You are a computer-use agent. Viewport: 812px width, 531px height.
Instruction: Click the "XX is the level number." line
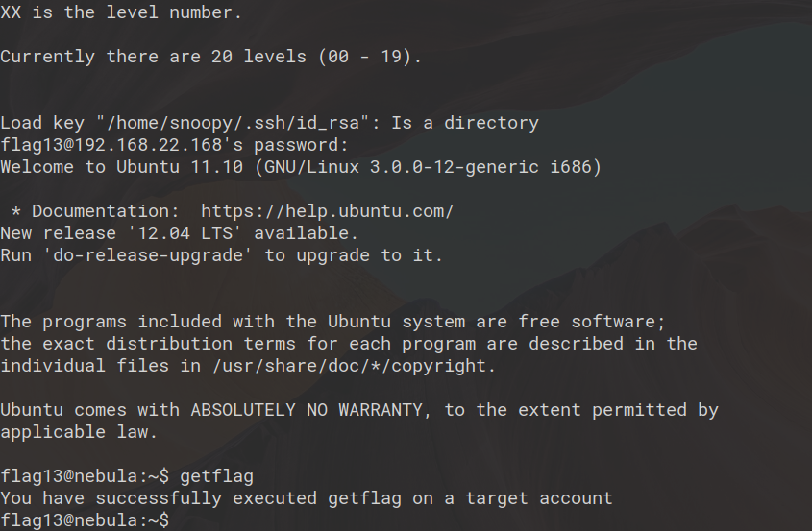[121, 12]
